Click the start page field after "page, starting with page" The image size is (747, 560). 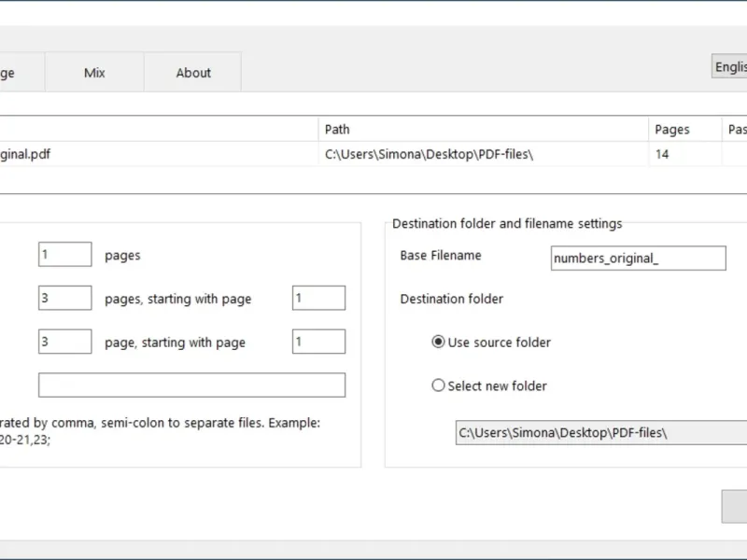coord(318,342)
